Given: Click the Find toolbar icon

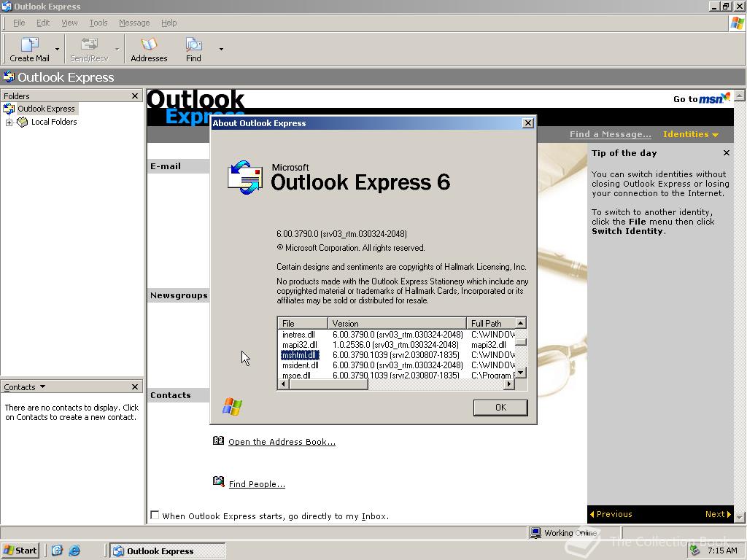Looking at the screenshot, I should 193,49.
